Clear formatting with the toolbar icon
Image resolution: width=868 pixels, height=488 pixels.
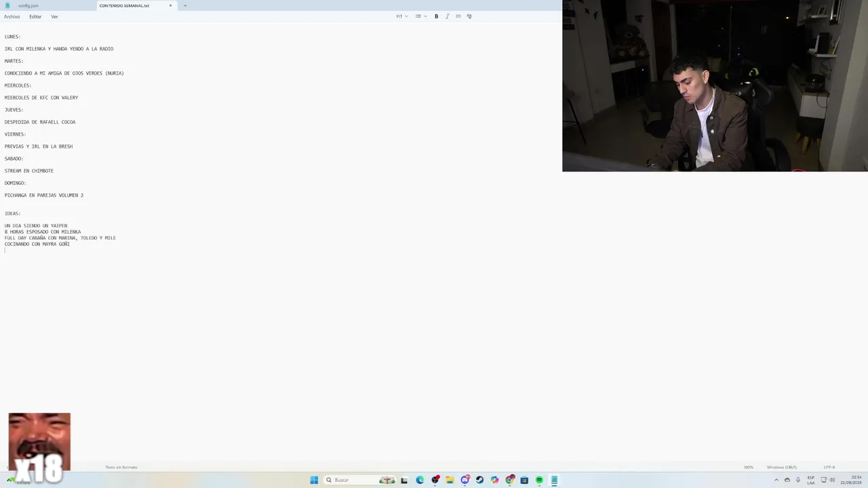469,16
